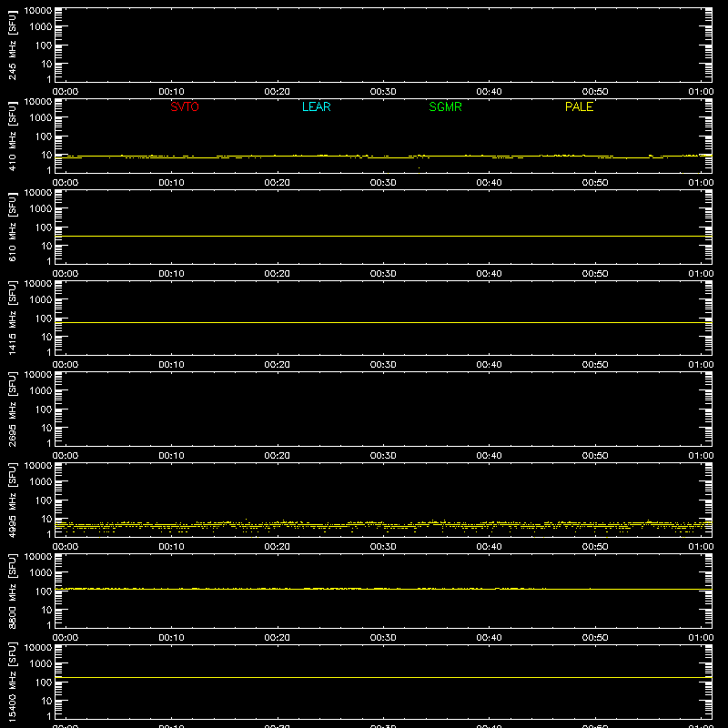The image size is (728, 728).
Task: Select the 4995 MHz [SFU] axis title
Action: (x=12, y=500)
